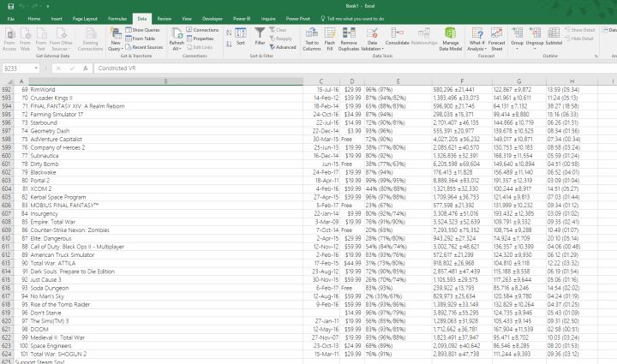Open Recent Sources
617x364 pixels.
coord(144,47)
